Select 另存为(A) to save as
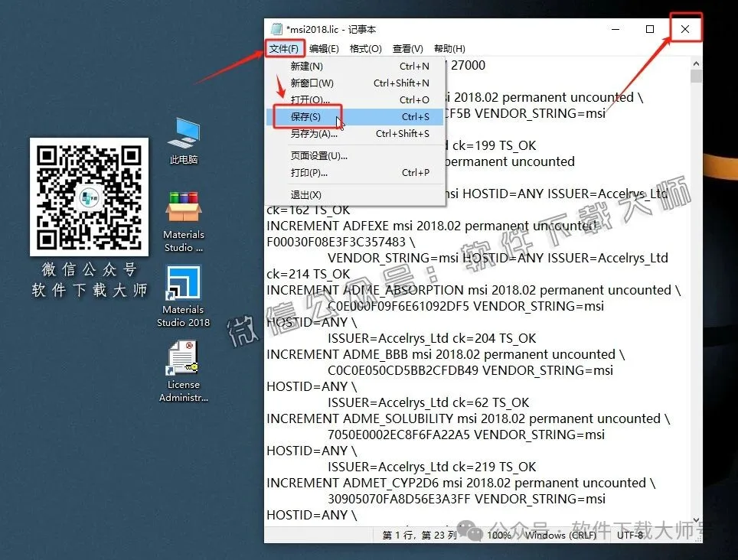Screen dimensions: 738x560 coord(309,133)
